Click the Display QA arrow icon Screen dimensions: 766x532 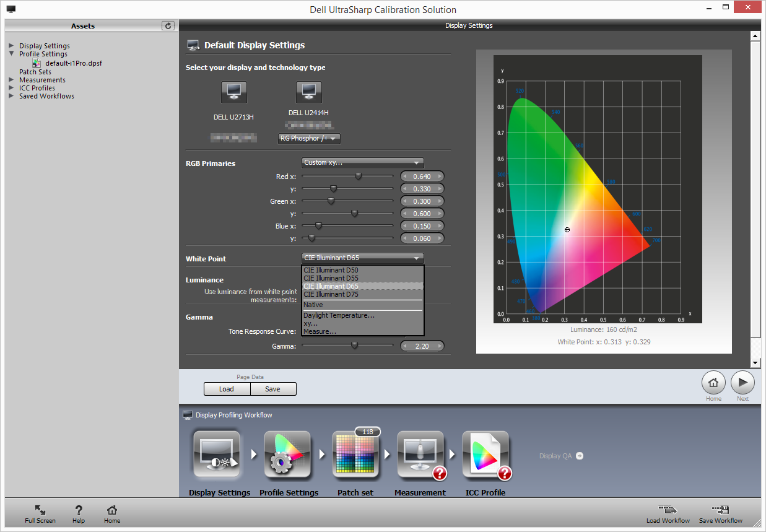pyautogui.click(x=580, y=456)
